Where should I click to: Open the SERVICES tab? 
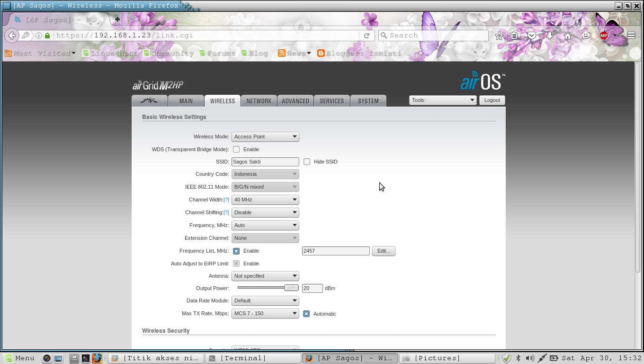[331, 100]
